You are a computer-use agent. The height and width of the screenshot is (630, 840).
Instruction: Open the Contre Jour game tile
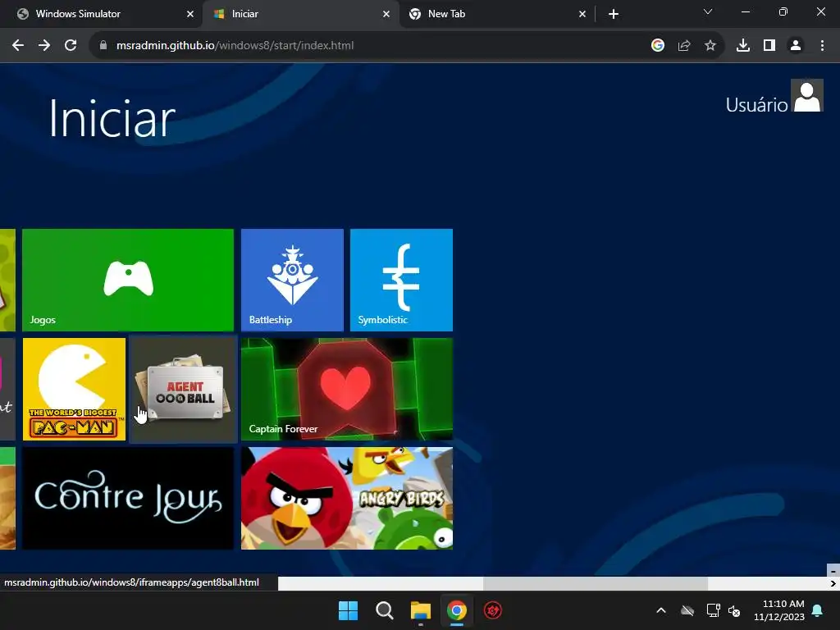point(128,498)
